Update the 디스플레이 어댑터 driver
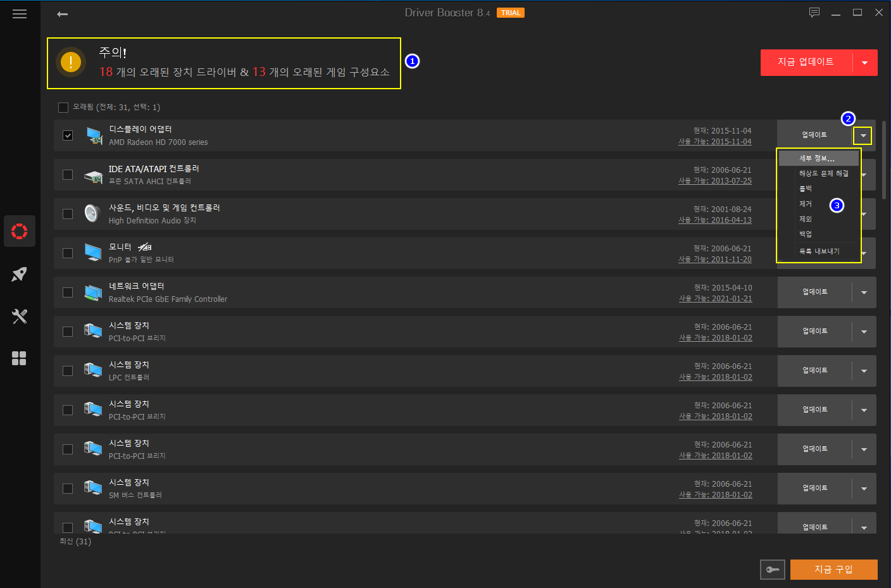Viewport: 891px width, 588px height. [814, 135]
